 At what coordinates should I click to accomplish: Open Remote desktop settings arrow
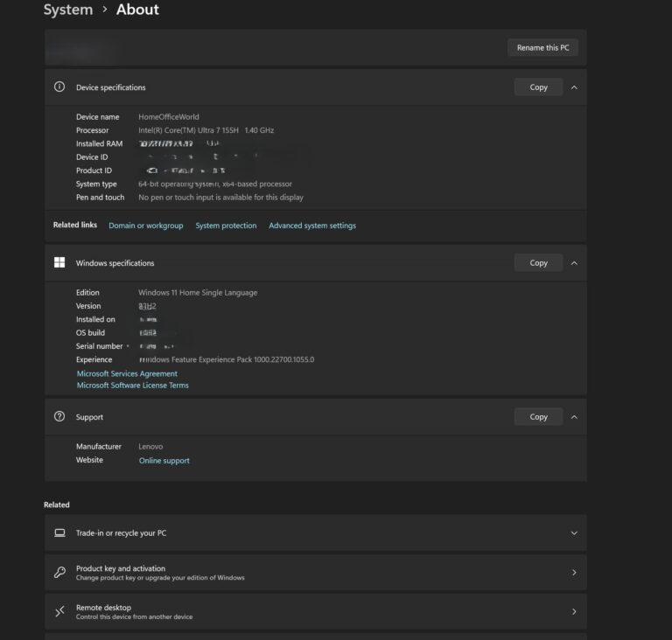point(574,612)
